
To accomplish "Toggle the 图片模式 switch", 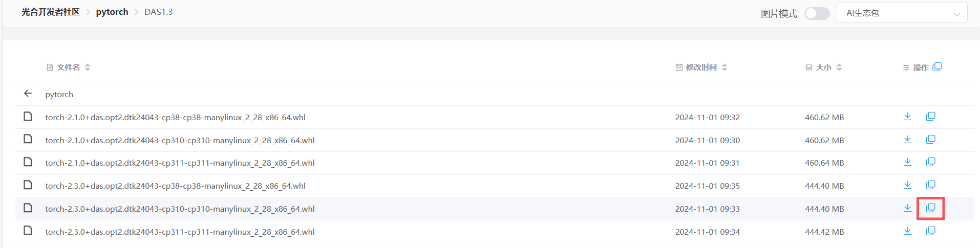I will pyautogui.click(x=817, y=13).
